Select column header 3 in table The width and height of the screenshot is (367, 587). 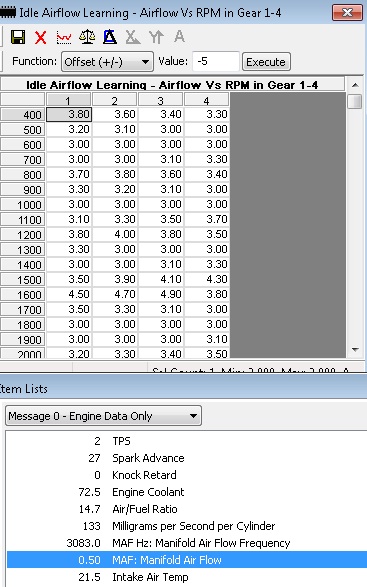[x=160, y=100]
